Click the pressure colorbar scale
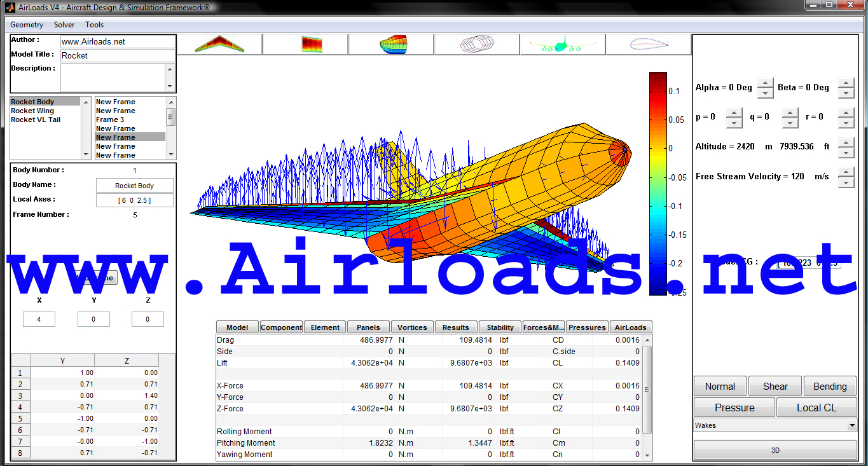This screenshot has width=868, height=466. tap(658, 183)
